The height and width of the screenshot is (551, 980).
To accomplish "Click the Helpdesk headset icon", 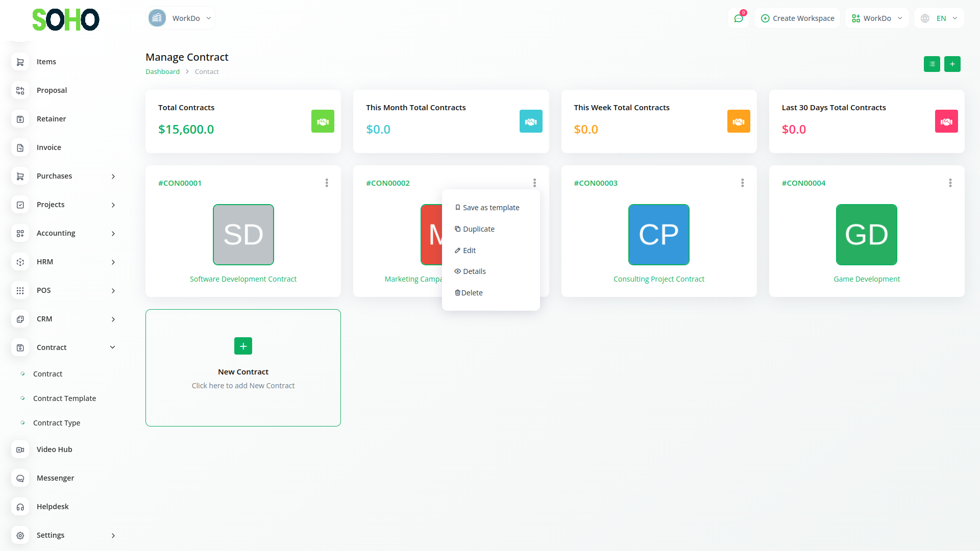I will (20, 507).
